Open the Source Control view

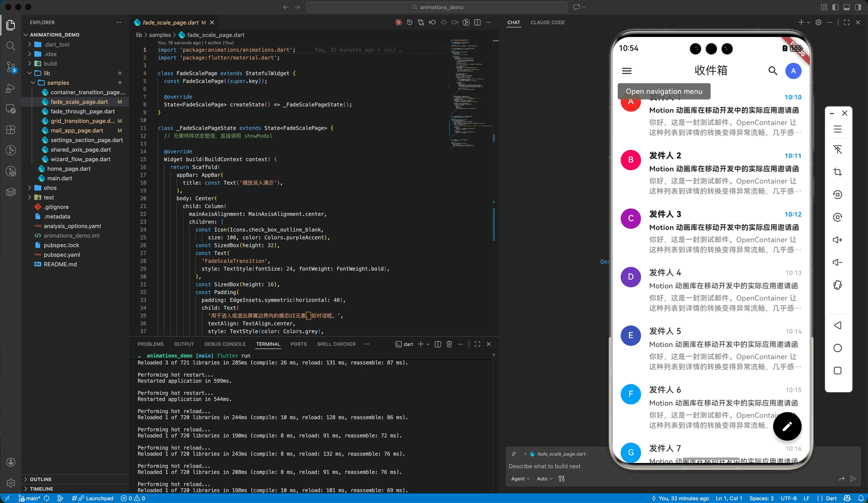pyautogui.click(x=11, y=66)
